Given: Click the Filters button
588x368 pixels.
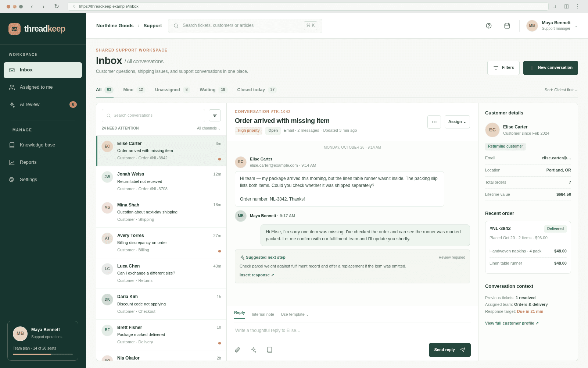Looking at the screenshot, I should tap(503, 68).
